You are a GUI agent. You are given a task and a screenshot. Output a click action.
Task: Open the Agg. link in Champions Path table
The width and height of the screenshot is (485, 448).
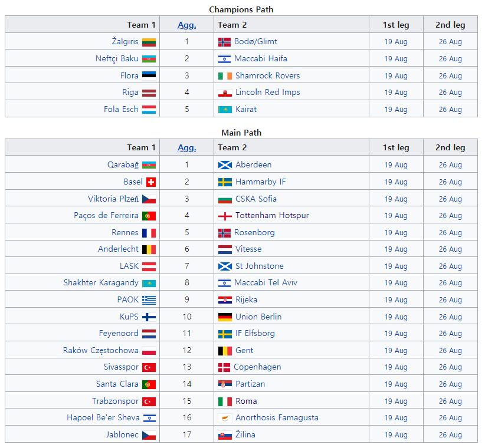point(187,25)
